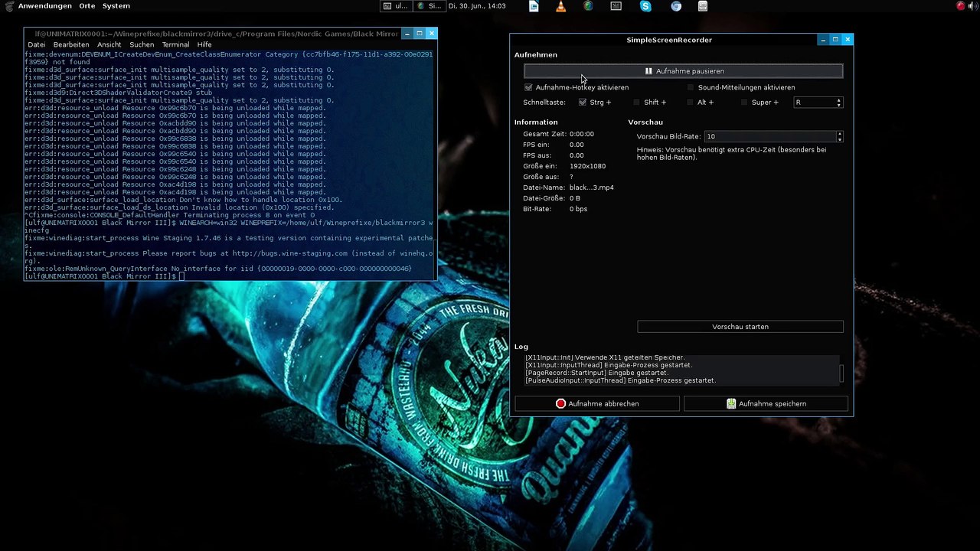
Task: Launch the document editor icon in top panel
Action: coord(534,6)
